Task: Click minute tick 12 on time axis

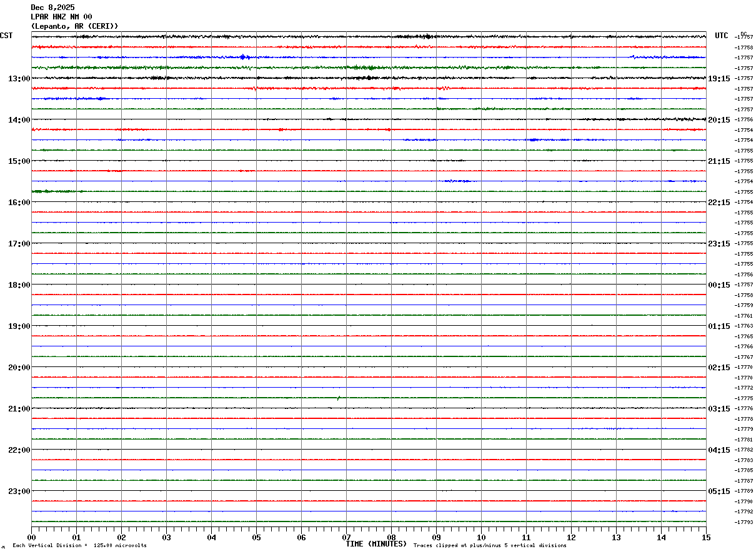Action: [x=571, y=537]
